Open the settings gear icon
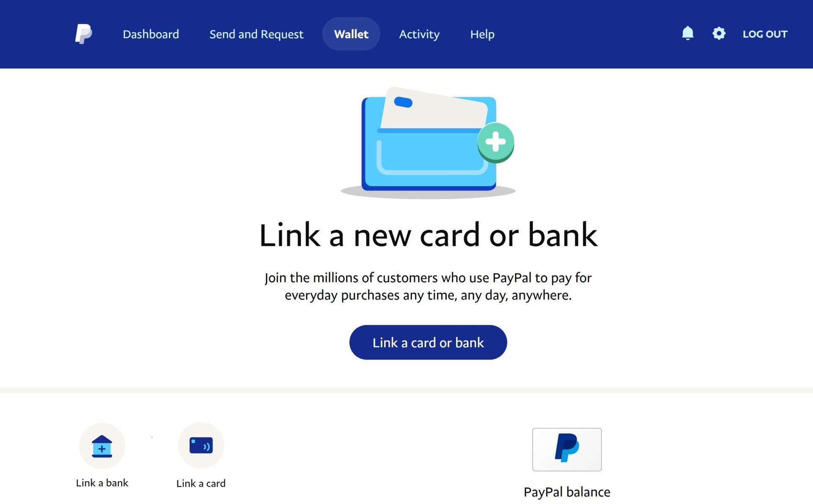The height and width of the screenshot is (504, 813). pyautogui.click(x=718, y=33)
